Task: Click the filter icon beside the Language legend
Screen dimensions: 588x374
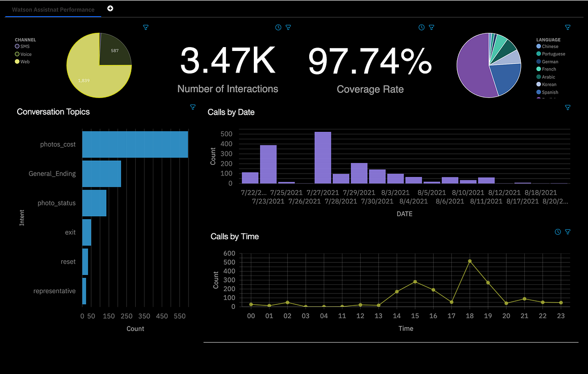Action: pos(567,27)
